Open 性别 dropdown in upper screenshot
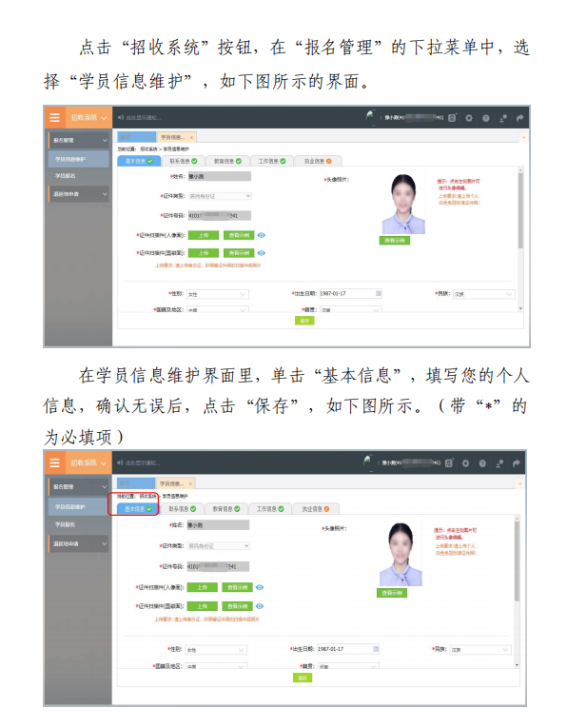Screen dimensions: 567x728 (x=218, y=294)
